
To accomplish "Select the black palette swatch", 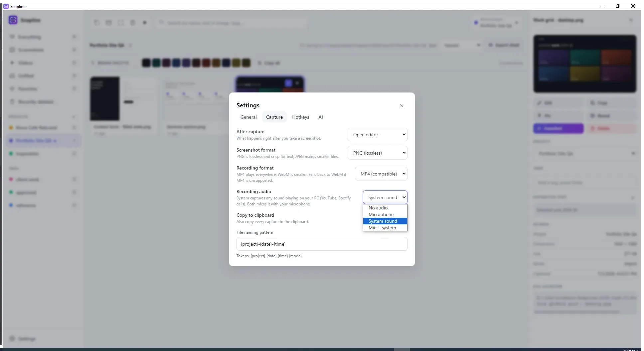I will (x=146, y=63).
